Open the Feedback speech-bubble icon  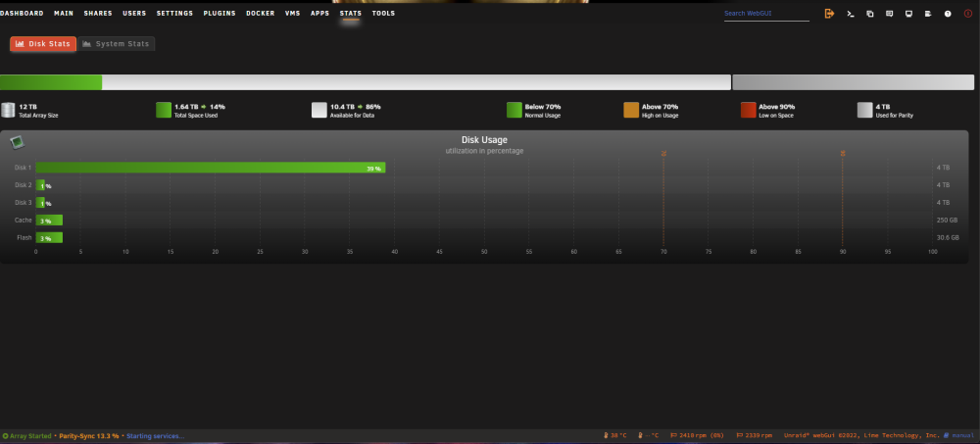890,13
